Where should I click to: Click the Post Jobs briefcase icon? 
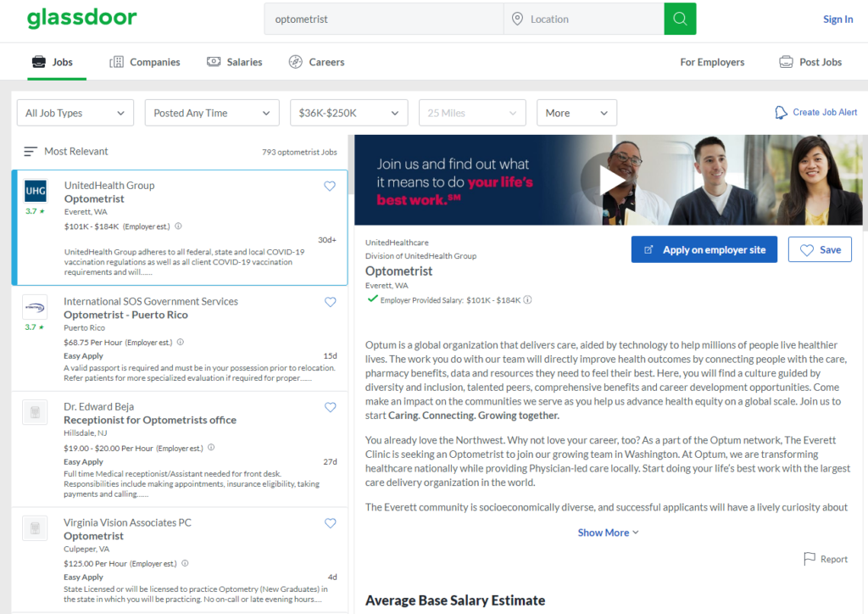click(786, 62)
